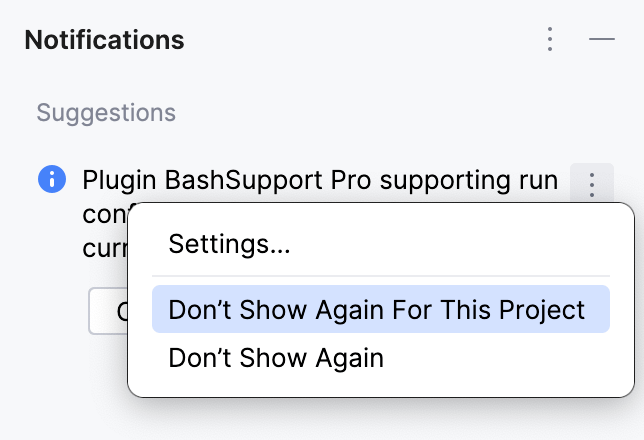Click the truncated second line starting with conf
The width and height of the screenshot is (644, 440).
pyautogui.click(x=104, y=215)
